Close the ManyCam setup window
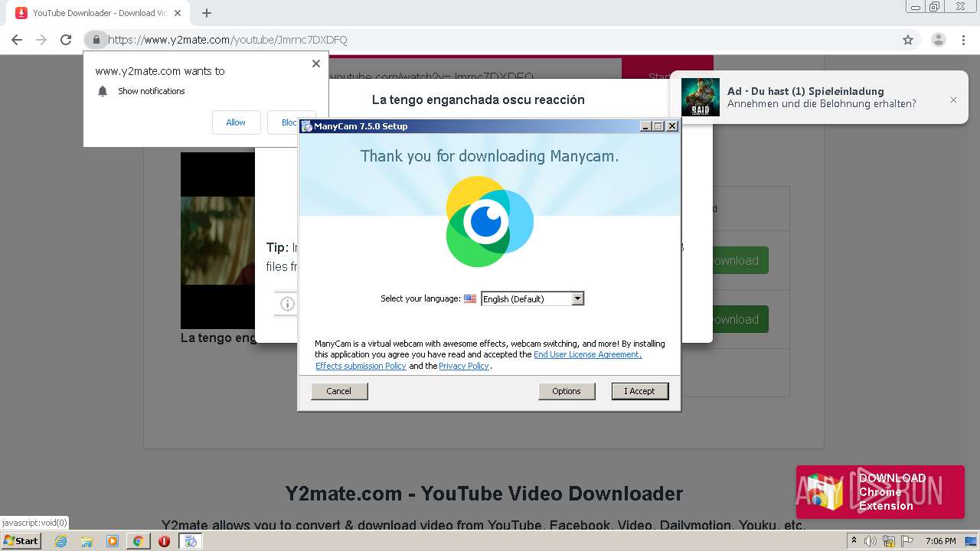This screenshot has width=980, height=551. click(672, 126)
